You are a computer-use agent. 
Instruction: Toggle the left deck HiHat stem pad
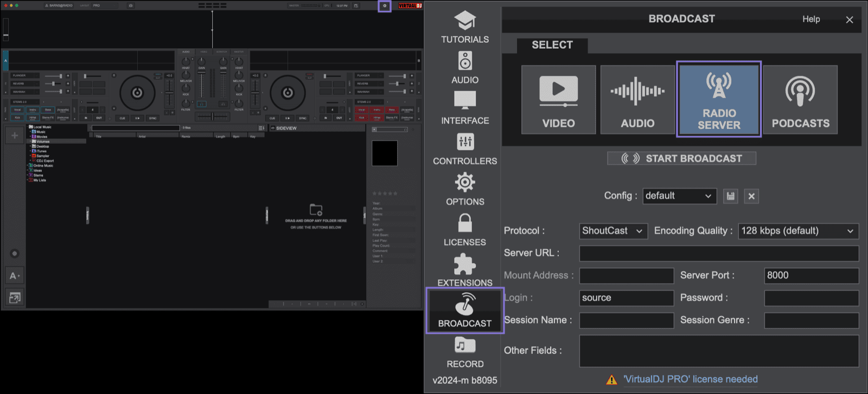point(33,118)
